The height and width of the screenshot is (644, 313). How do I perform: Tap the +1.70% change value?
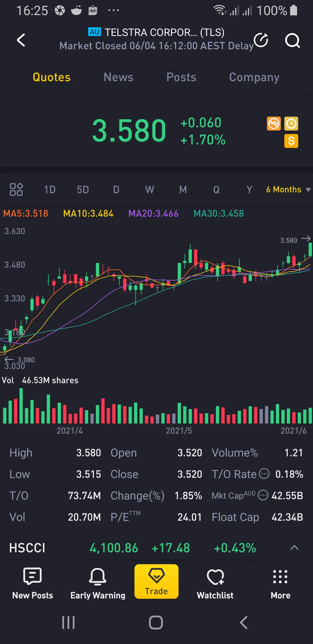203,140
